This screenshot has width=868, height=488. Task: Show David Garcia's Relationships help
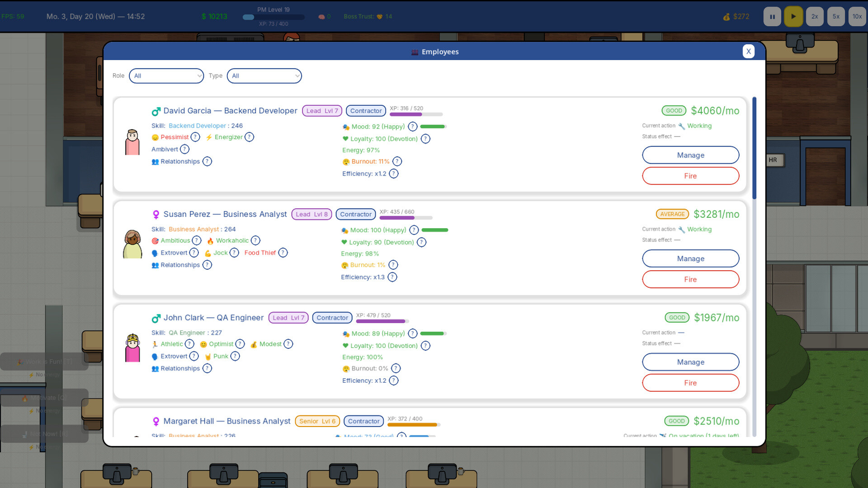(207, 161)
